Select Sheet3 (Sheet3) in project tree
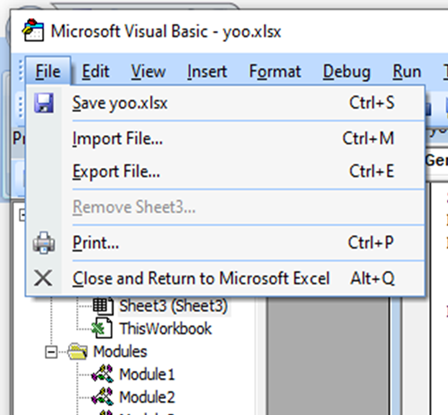This screenshot has height=415, width=448. 173,306
